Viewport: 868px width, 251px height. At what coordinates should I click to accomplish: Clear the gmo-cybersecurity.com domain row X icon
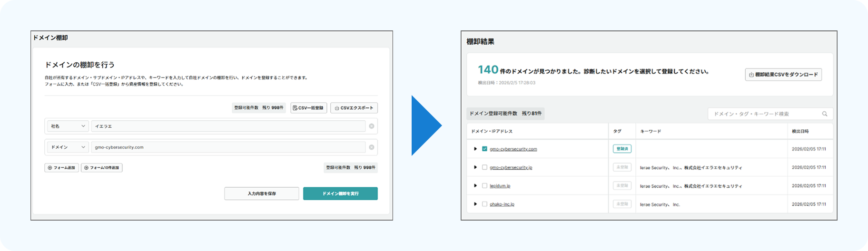tap(372, 147)
